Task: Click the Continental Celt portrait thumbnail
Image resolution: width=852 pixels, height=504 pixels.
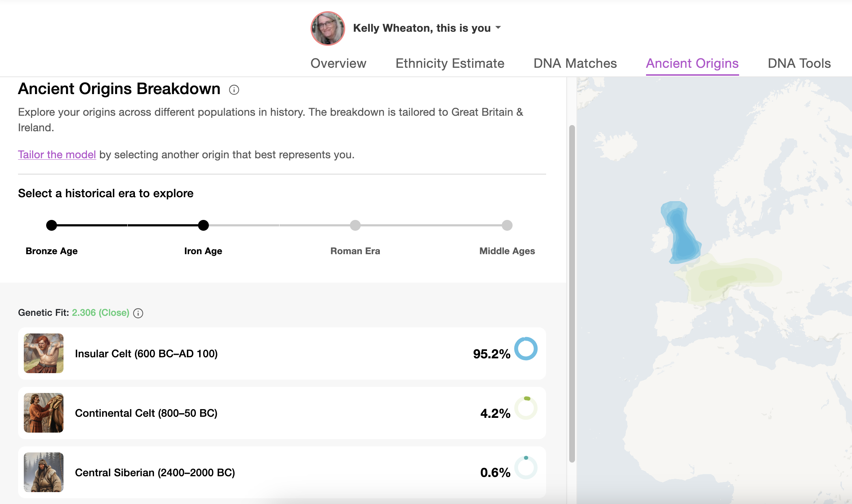Action: click(x=44, y=413)
